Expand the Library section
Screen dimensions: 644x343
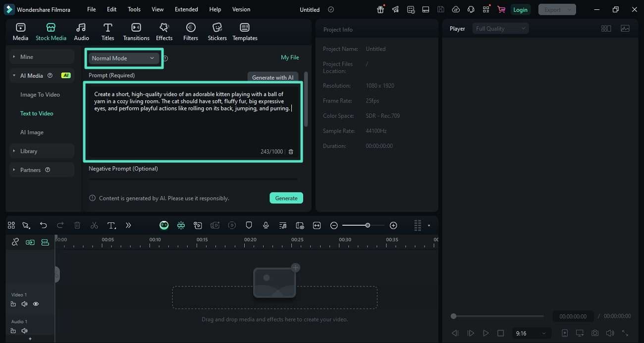click(x=42, y=151)
